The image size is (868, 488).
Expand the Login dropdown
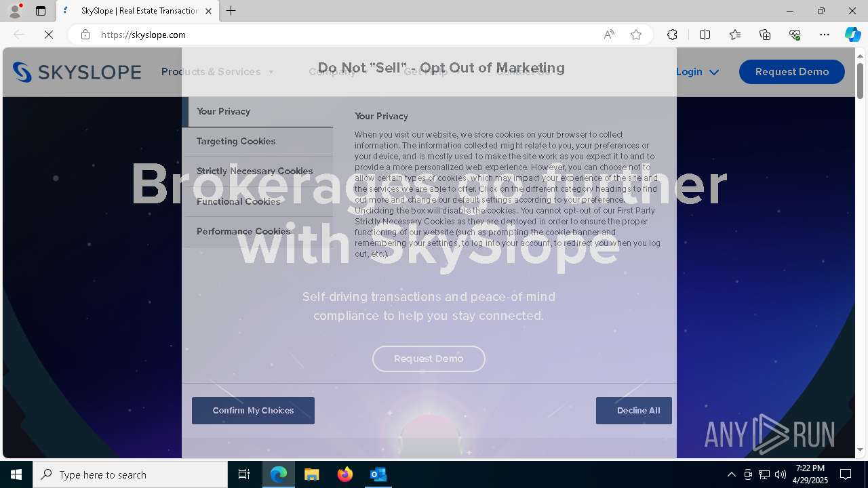coord(697,72)
